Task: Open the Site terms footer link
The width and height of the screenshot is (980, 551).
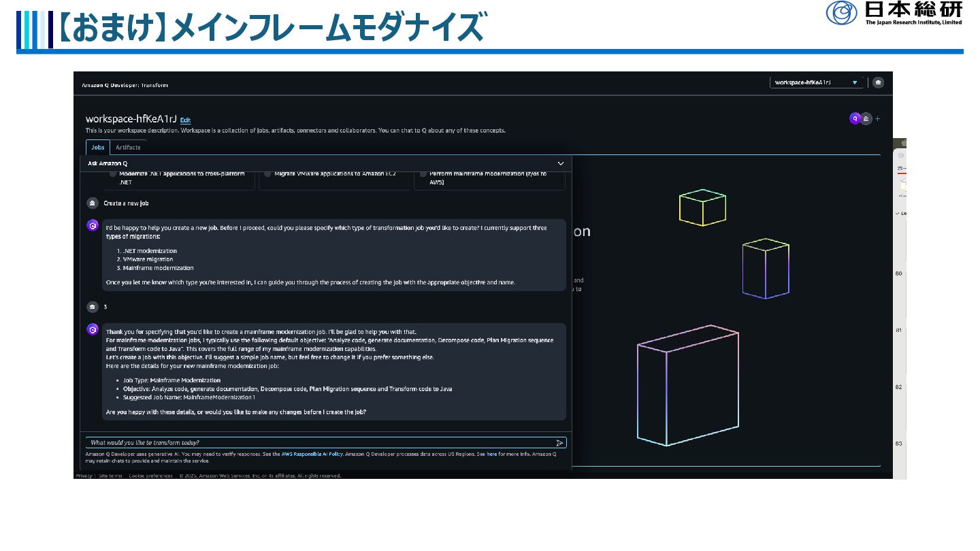Action: [x=110, y=475]
